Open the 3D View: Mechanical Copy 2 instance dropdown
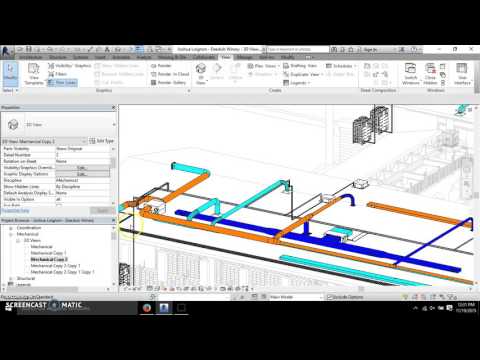Viewport: 480px width, 360px height. [x=44, y=141]
